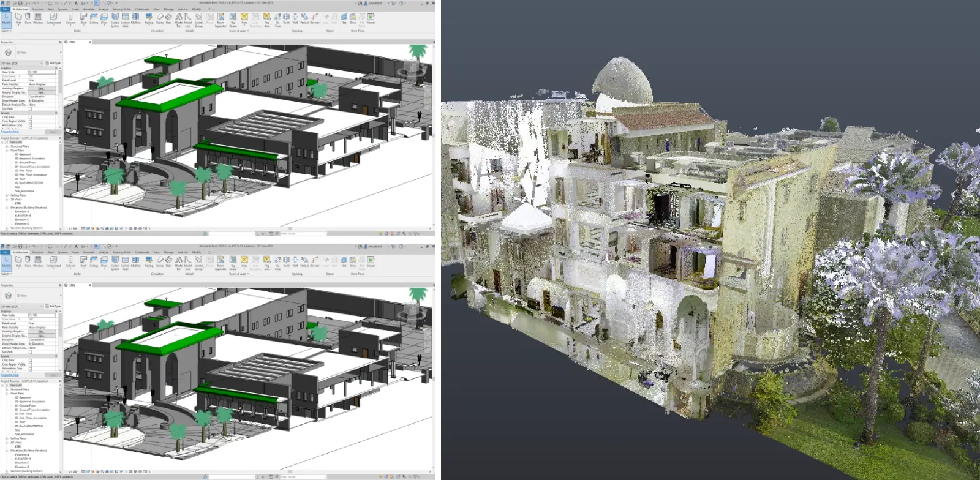Image resolution: width=980 pixels, height=480 pixels.
Task: Select the Roof tool in lower Revit window
Action: 83,261
